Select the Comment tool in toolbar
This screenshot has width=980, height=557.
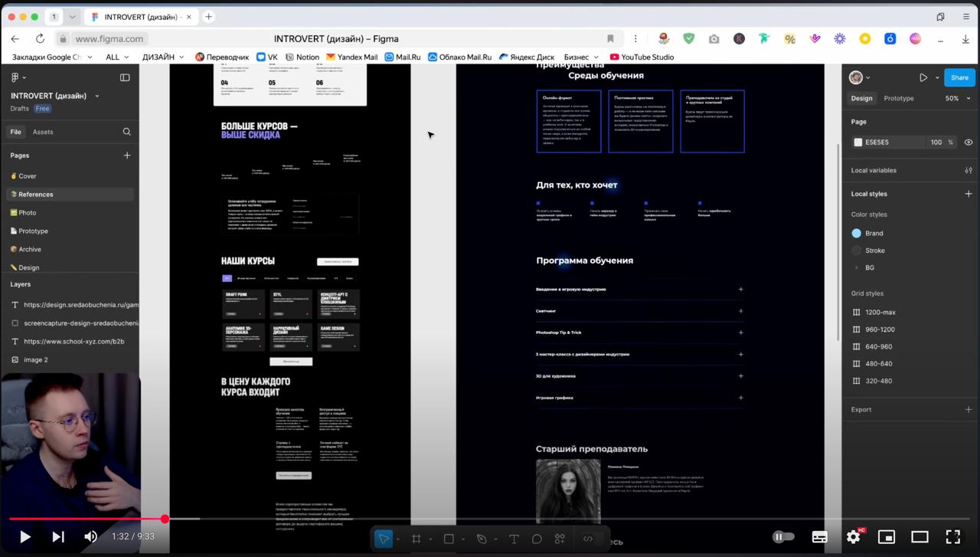[537, 539]
